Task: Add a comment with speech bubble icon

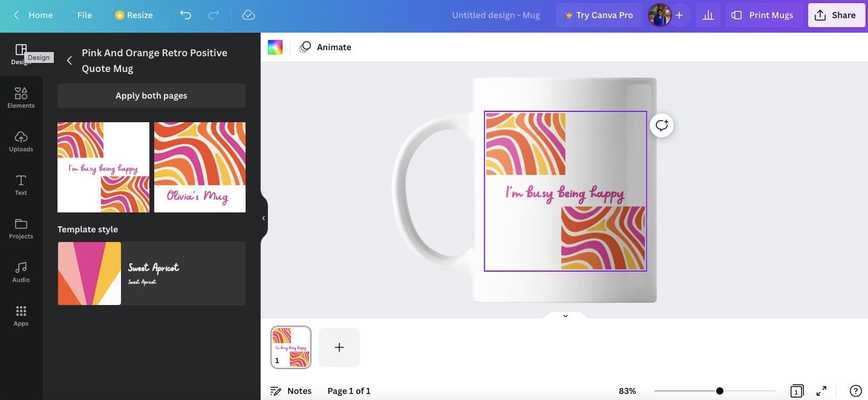Action: point(662,125)
